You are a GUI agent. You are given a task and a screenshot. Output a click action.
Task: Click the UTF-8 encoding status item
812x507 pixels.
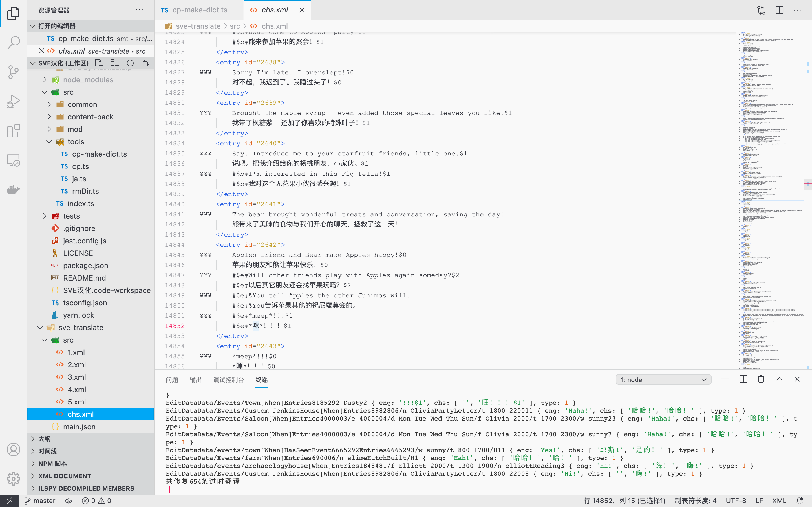point(736,501)
